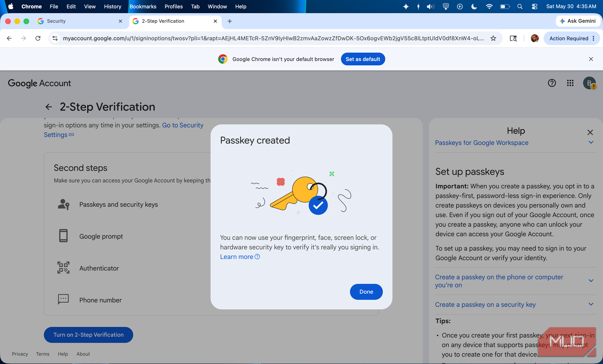Open Chrome three-dot menu
Image resolution: width=603 pixels, height=364 pixels.
click(x=593, y=38)
